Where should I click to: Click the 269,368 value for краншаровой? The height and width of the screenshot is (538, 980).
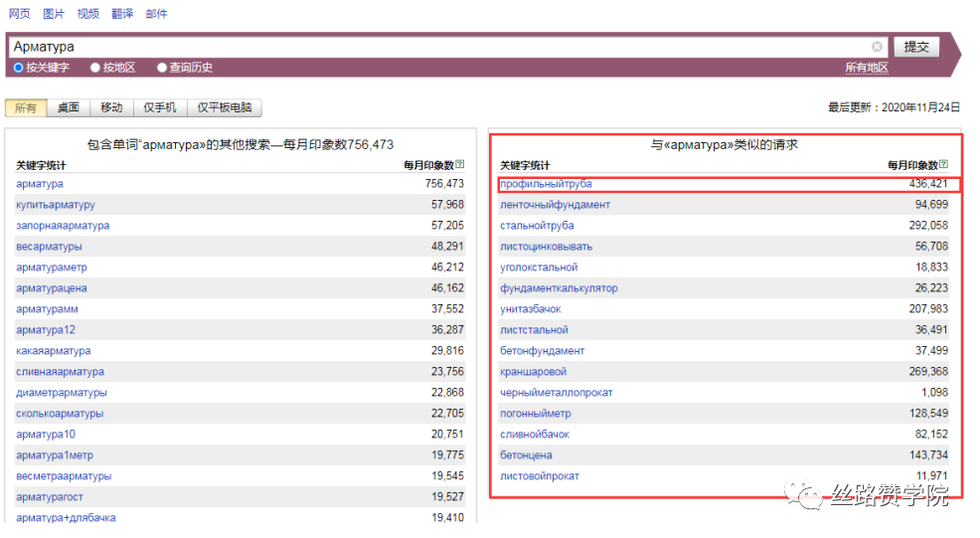pyautogui.click(x=928, y=372)
